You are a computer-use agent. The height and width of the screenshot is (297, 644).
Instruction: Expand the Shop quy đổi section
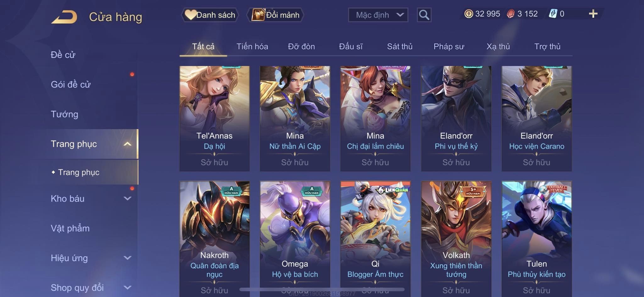[127, 287]
